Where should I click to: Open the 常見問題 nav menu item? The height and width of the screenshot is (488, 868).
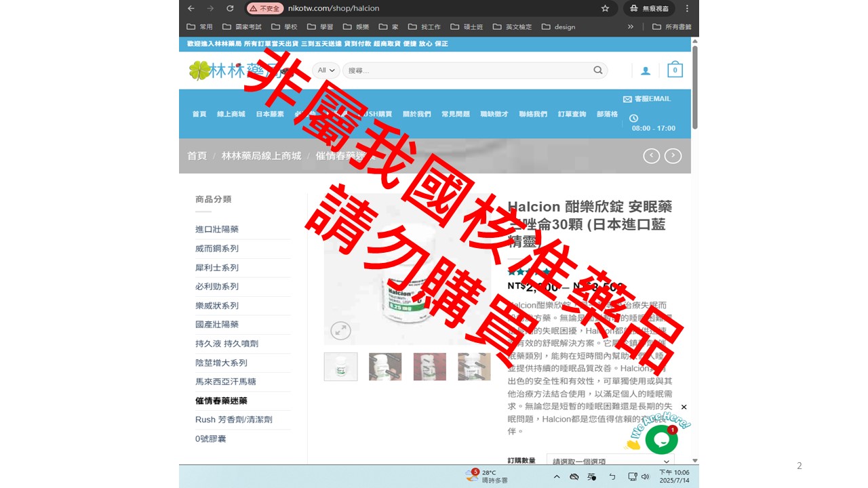pos(455,114)
